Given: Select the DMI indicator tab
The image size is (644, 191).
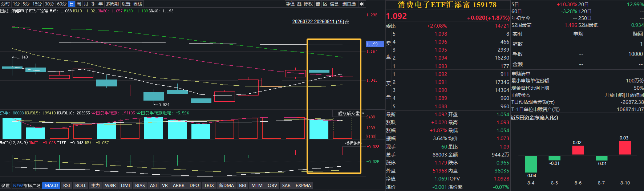Looking at the screenshot, I should pos(125,186).
